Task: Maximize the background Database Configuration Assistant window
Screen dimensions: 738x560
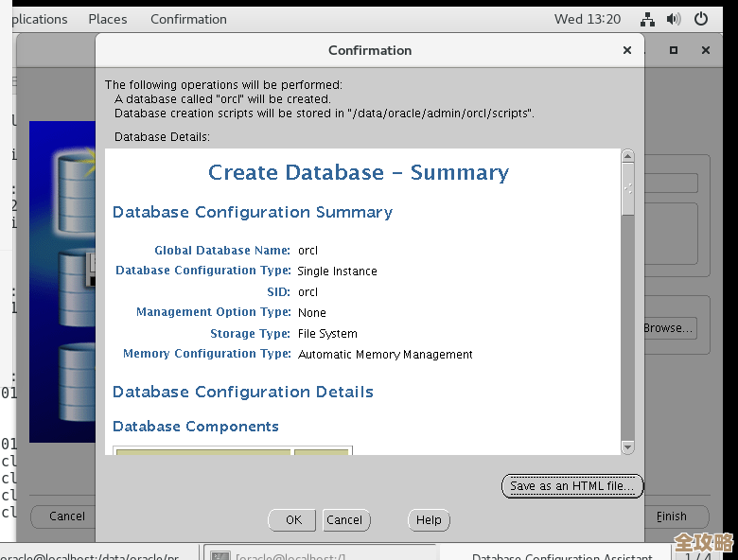Action: pos(674,50)
